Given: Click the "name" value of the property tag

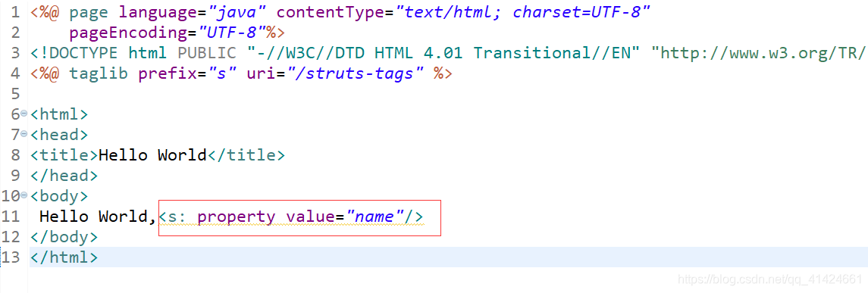Looking at the screenshot, I should click(375, 217).
